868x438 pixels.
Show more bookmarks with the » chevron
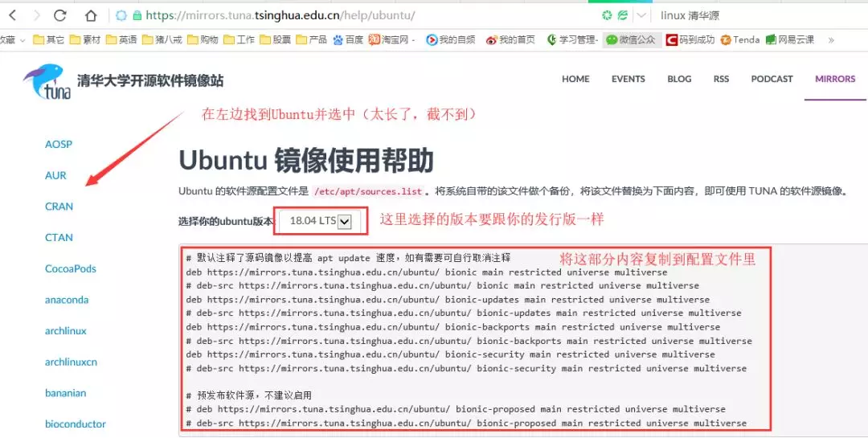click(831, 40)
